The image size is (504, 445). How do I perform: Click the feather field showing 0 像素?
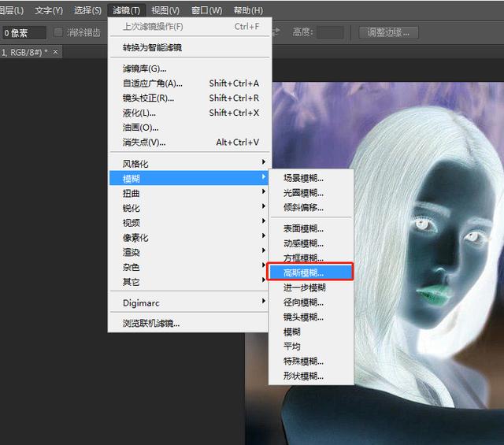pyautogui.click(x=24, y=33)
